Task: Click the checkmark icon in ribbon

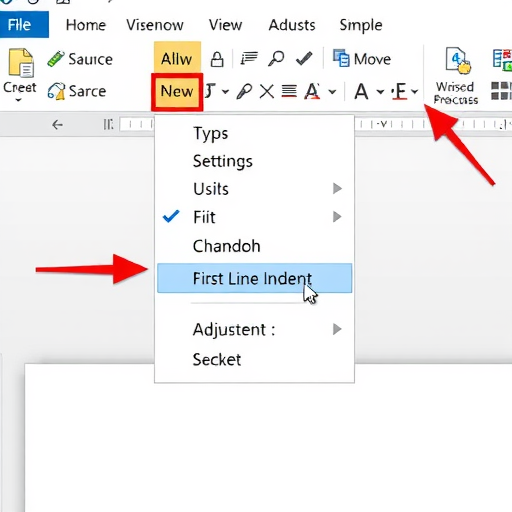Action: (x=304, y=58)
